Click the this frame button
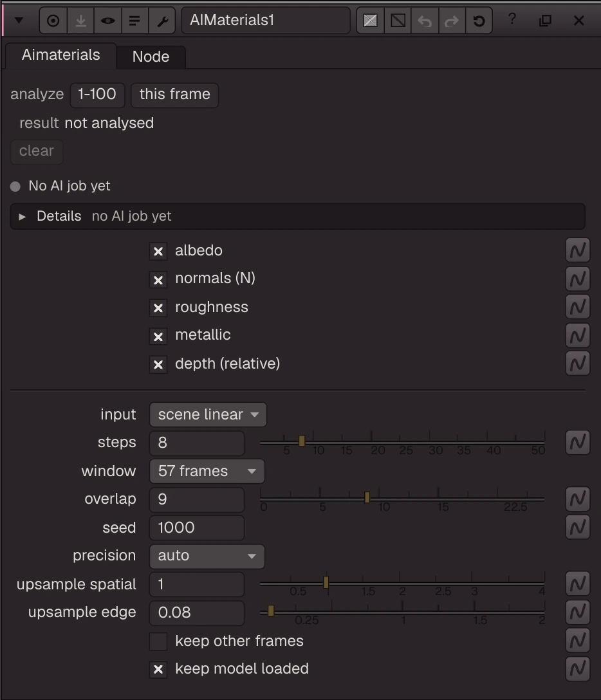The image size is (601, 700). 174,95
